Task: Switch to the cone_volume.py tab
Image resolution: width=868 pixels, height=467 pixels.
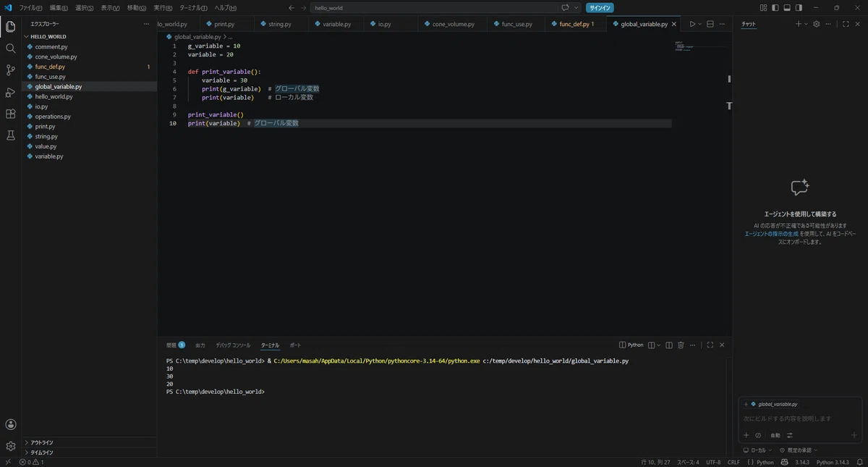Action: [454, 24]
